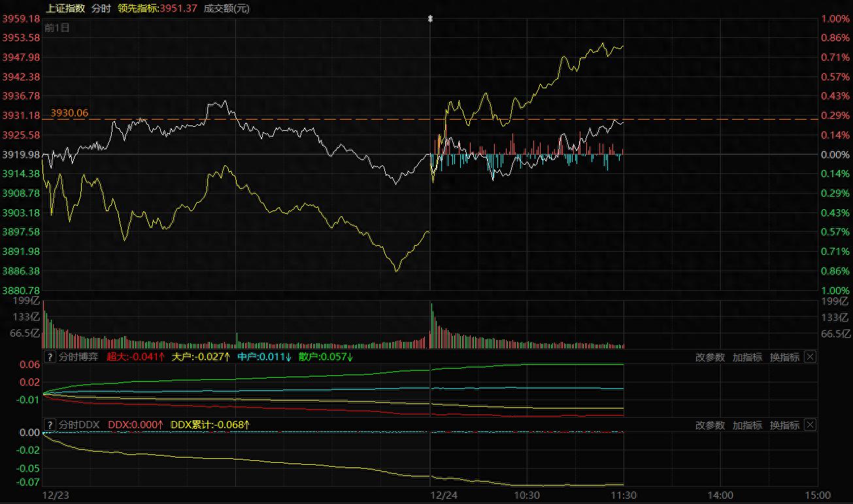This screenshot has height=504, width=853.
Task: Click the 分时 chart mode label
Action: (101, 8)
